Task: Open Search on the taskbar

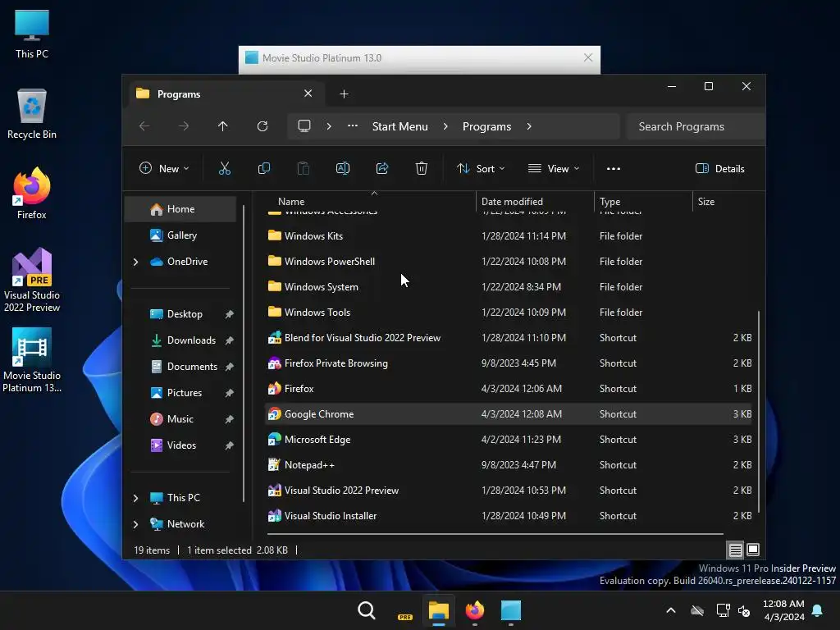Action: [367, 610]
